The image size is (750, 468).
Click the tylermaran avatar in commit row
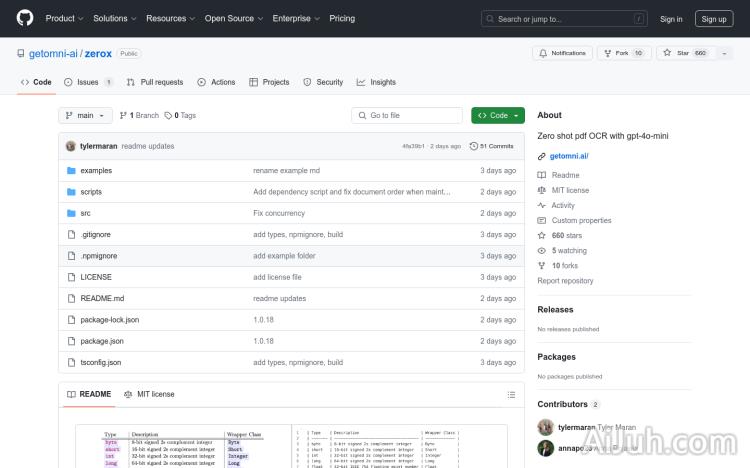(71, 146)
